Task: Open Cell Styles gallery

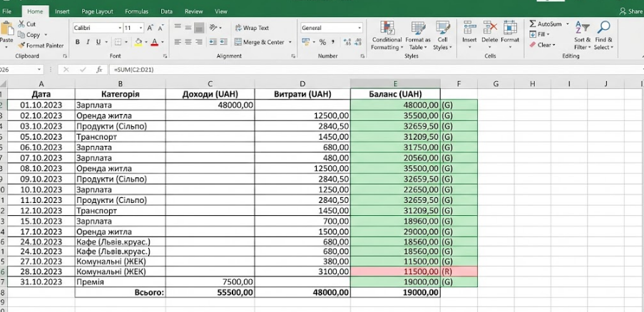Action: point(442,36)
